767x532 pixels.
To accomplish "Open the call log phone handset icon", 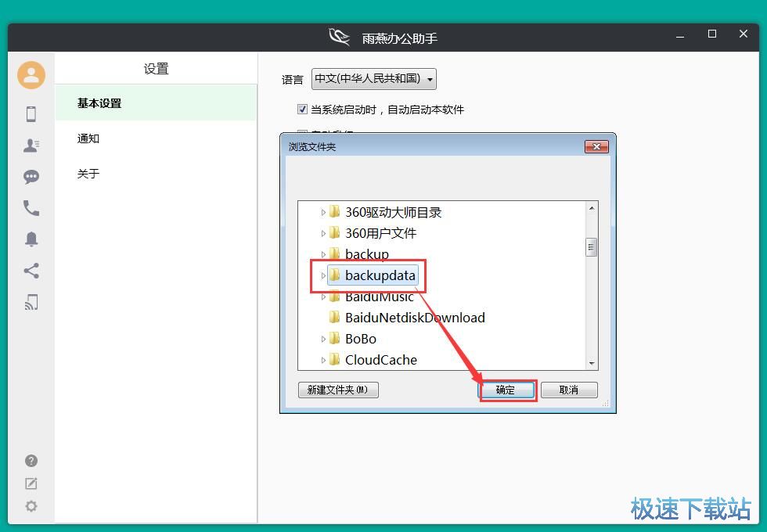I will 31,208.
